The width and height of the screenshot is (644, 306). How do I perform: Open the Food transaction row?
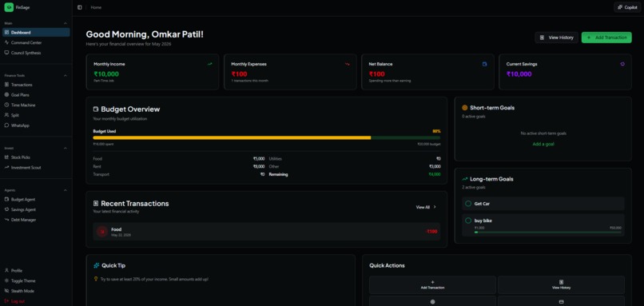pyautogui.click(x=267, y=232)
